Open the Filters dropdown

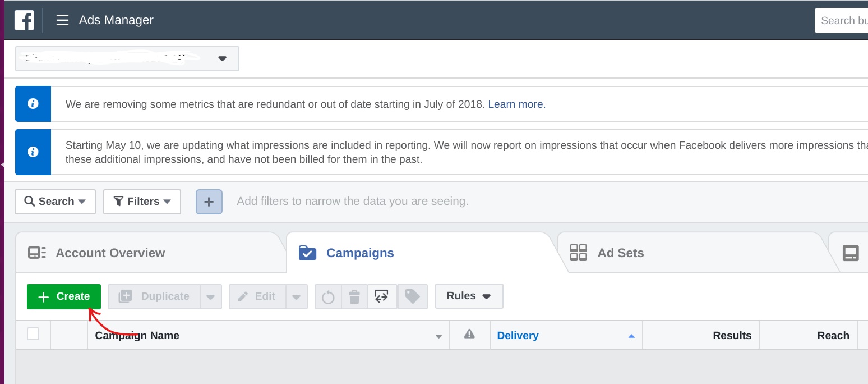[142, 202]
